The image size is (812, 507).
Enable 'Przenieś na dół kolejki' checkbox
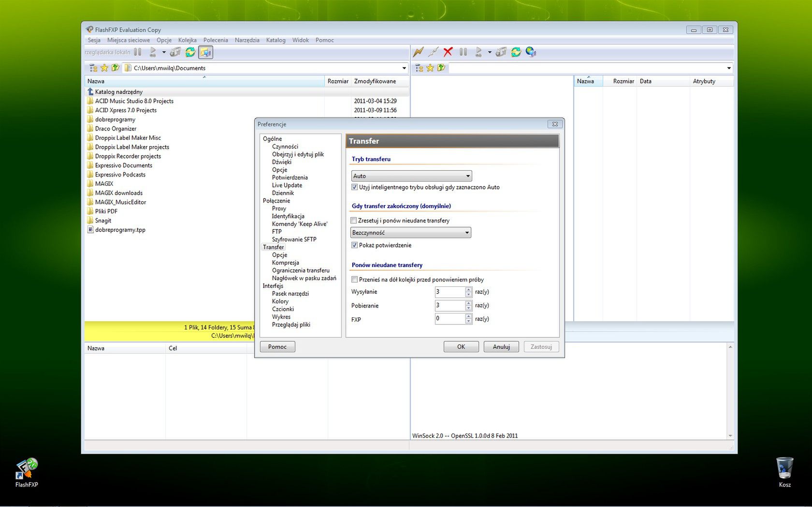[354, 280]
